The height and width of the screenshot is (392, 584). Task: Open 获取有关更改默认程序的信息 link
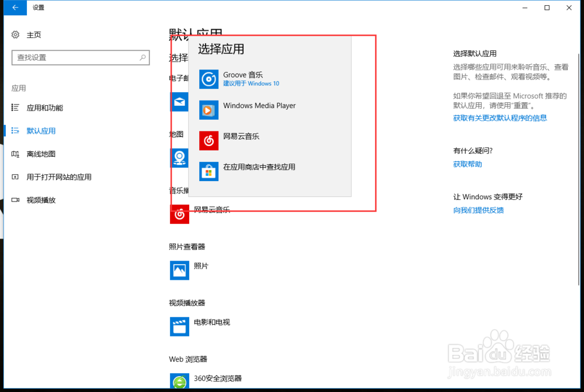point(500,118)
